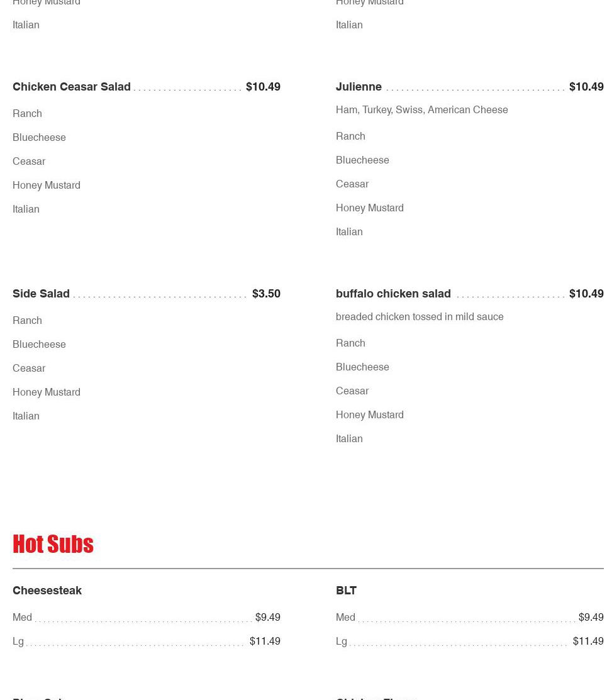Choose the Side Salad menu item
The width and height of the screenshot is (607, 700).
[x=41, y=294]
